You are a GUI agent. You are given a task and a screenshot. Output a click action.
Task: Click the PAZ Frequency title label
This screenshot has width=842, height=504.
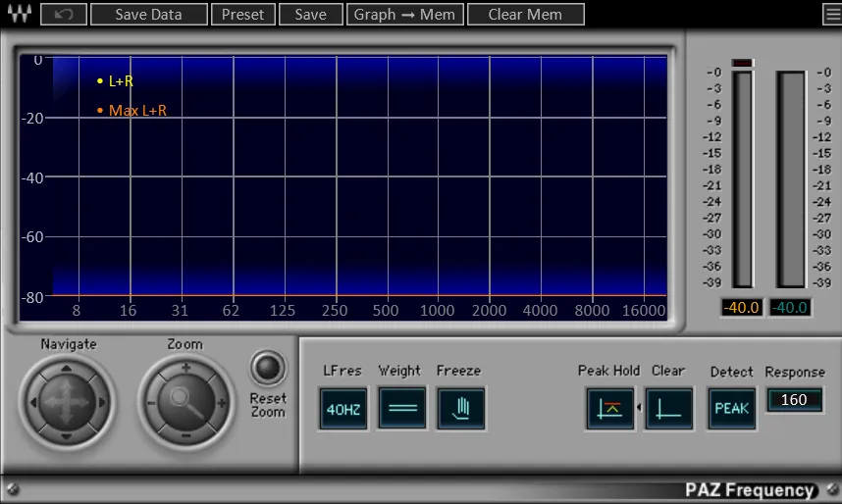[x=750, y=489]
